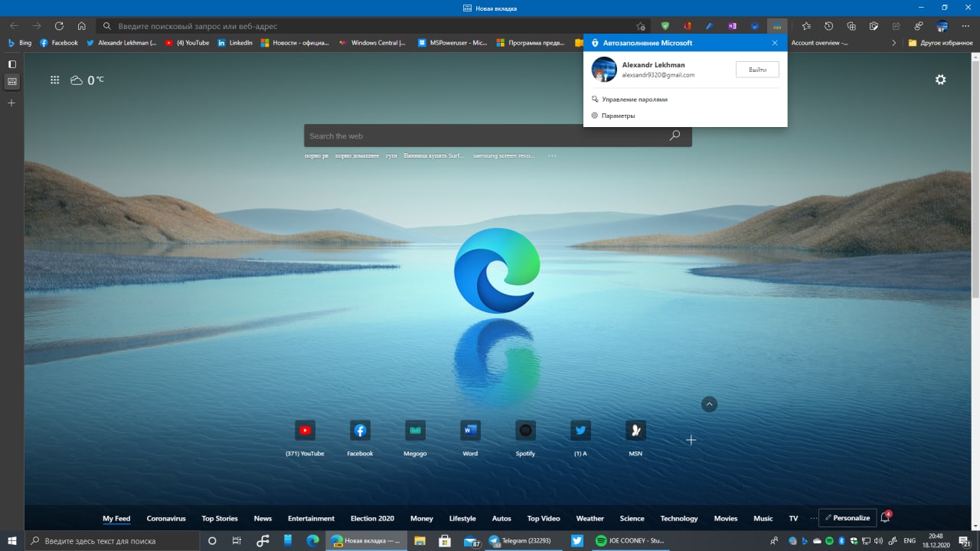Image resolution: width=980 pixels, height=551 pixels.
Task: Open page settings gear icon
Action: [940, 80]
